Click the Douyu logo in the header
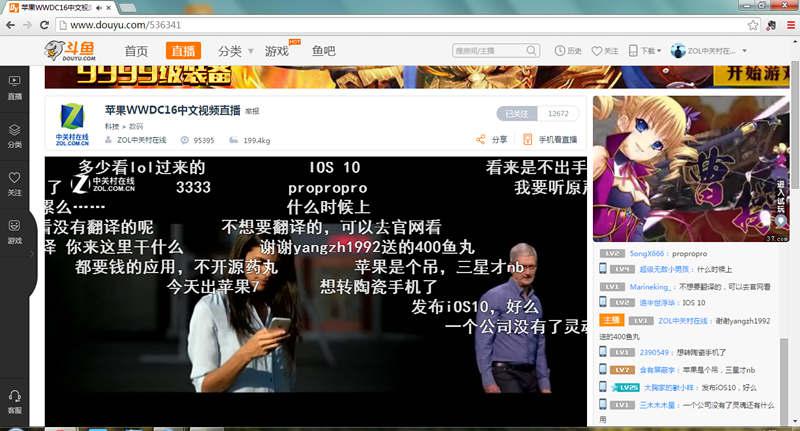The image size is (800, 431). pos(70,50)
